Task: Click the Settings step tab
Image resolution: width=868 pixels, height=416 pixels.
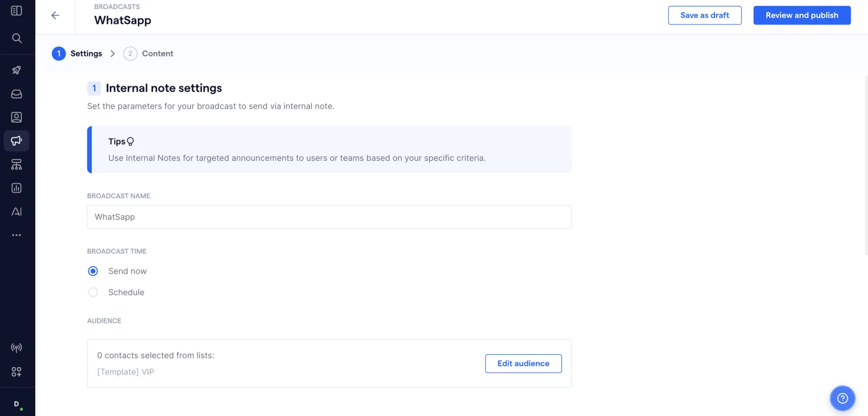Action: tap(77, 54)
